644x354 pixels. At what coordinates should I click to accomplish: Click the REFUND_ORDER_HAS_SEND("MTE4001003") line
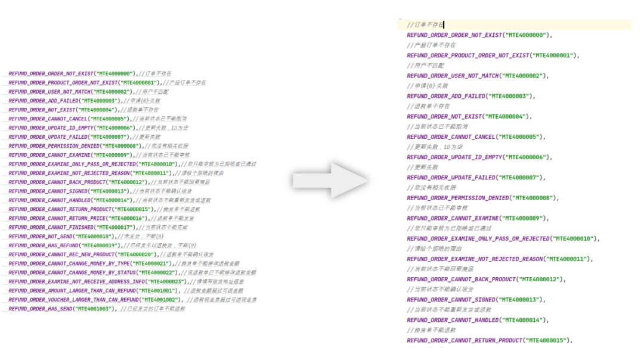[x=97, y=309]
